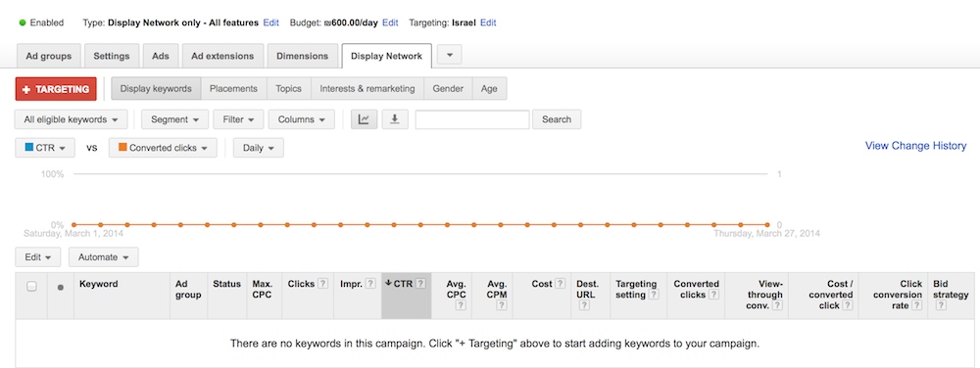Select the Display Network tab
980x368 pixels.
pos(386,56)
